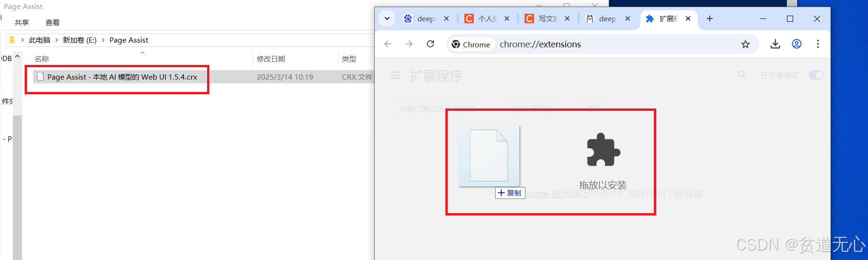Open the extensions page hamburger menu
Viewport: 868px width, 260px height.
[x=395, y=75]
